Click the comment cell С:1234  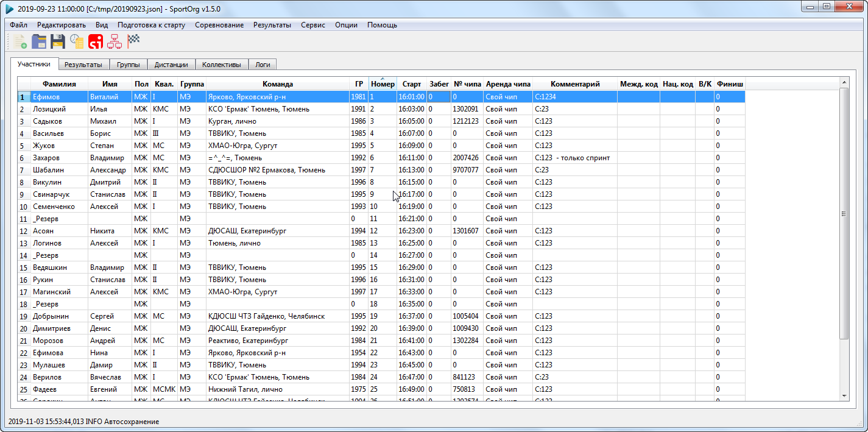click(575, 97)
